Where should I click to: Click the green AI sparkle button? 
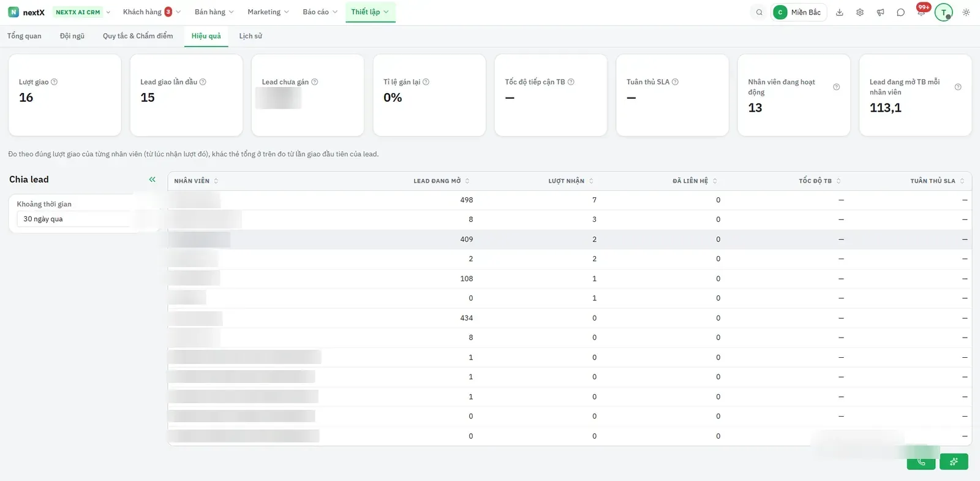pos(954,462)
